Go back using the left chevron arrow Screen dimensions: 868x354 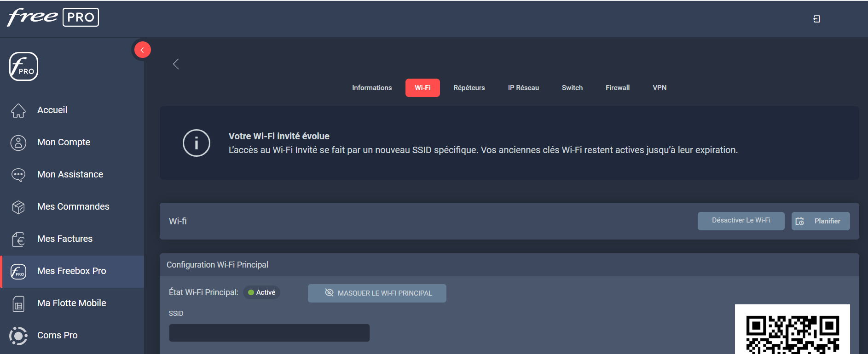(176, 64)
